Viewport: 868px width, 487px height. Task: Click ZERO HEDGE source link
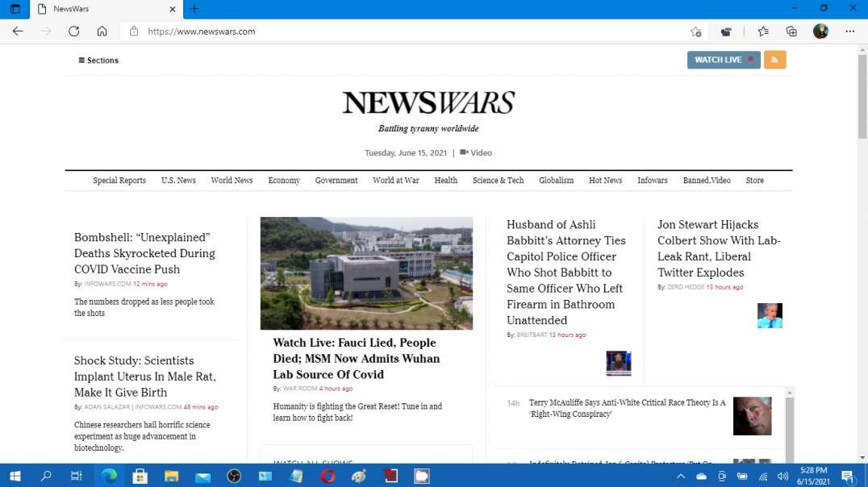tap(686, 287)
